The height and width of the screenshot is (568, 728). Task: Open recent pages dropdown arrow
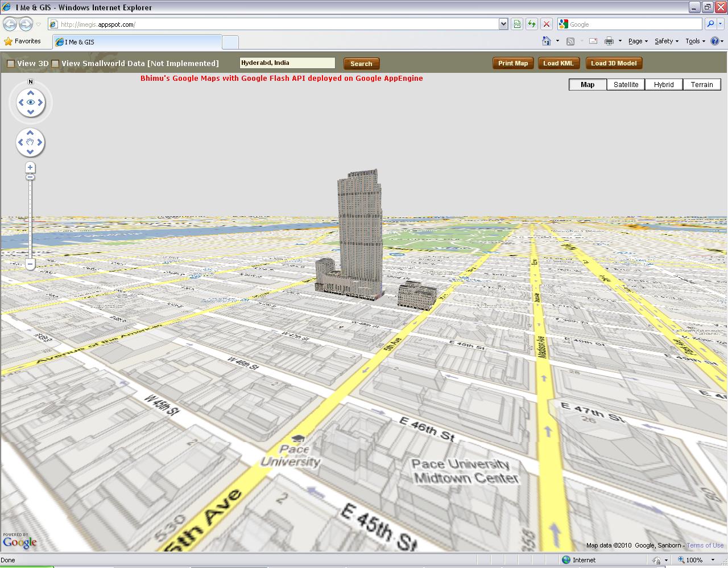(38, 24)
